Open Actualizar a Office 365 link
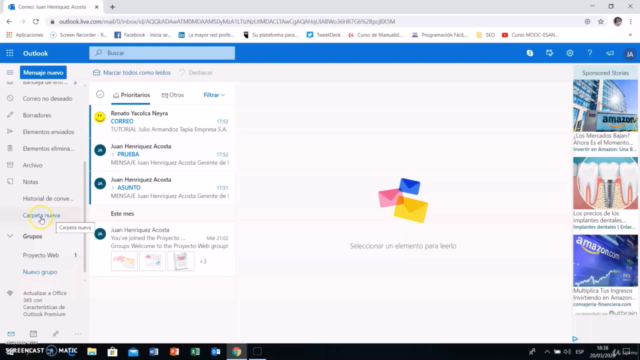This screenshot has height=360, width=640. [44, 303]
